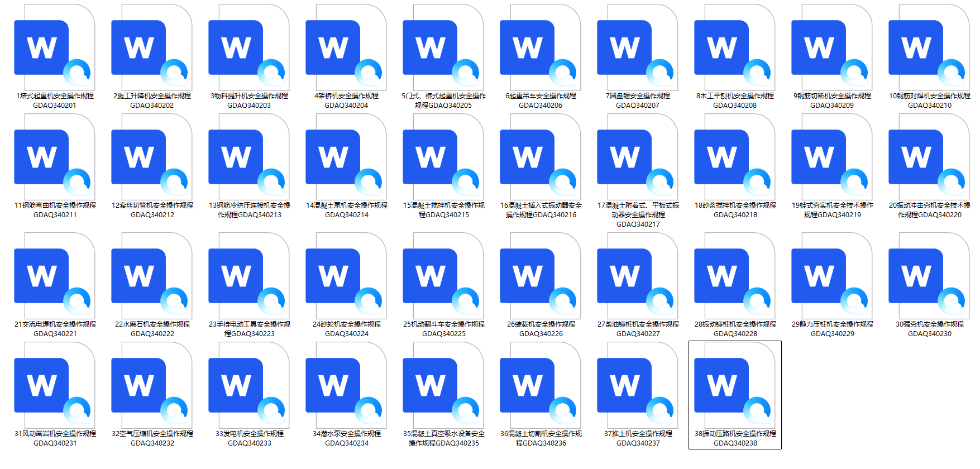This screenshot has width=980, height=469.
Task: Click the 18砂浆搅拌机安全操作规程 Word icon
Action: (735, 157)
